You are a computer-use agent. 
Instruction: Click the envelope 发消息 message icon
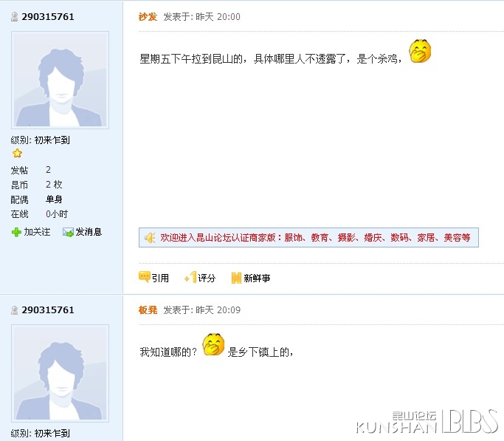68,232
